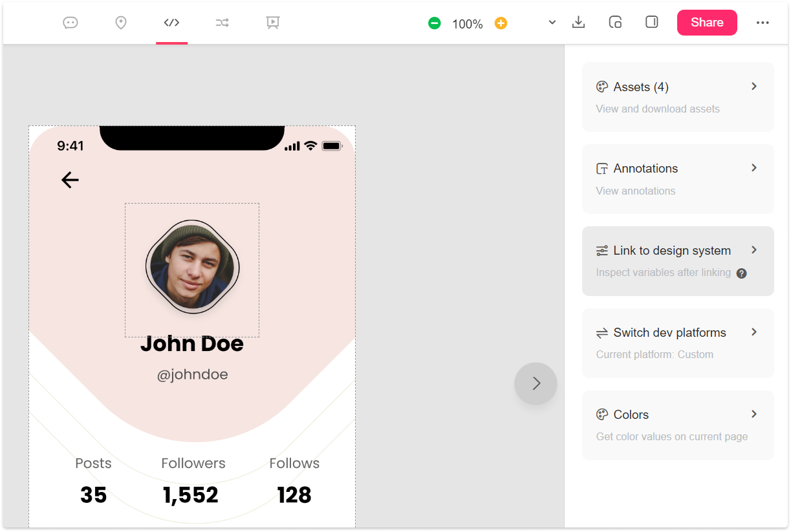
Task: Open Switch dev platforms card
Action: click(678, 343)
